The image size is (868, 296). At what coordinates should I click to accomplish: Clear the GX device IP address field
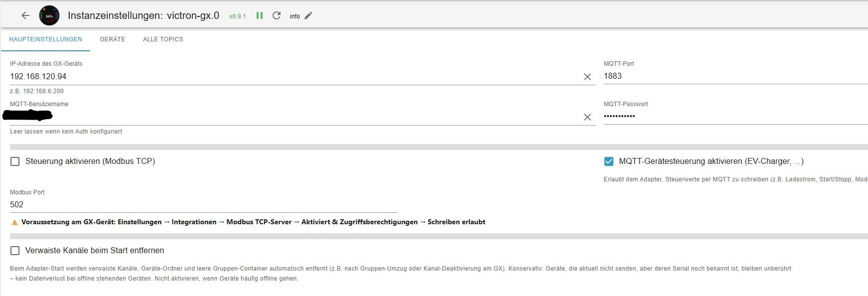click(x=587, y=77)
